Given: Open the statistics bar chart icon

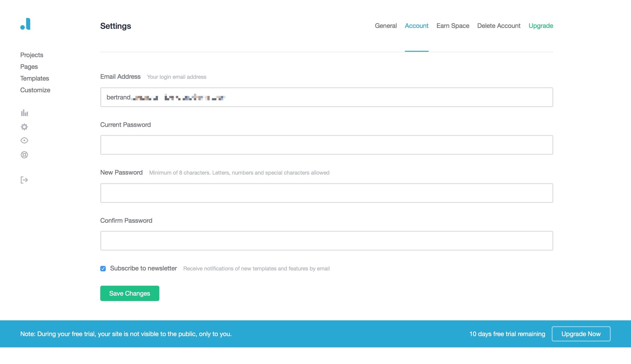Looking at the screenshot, I should (24, 113).
